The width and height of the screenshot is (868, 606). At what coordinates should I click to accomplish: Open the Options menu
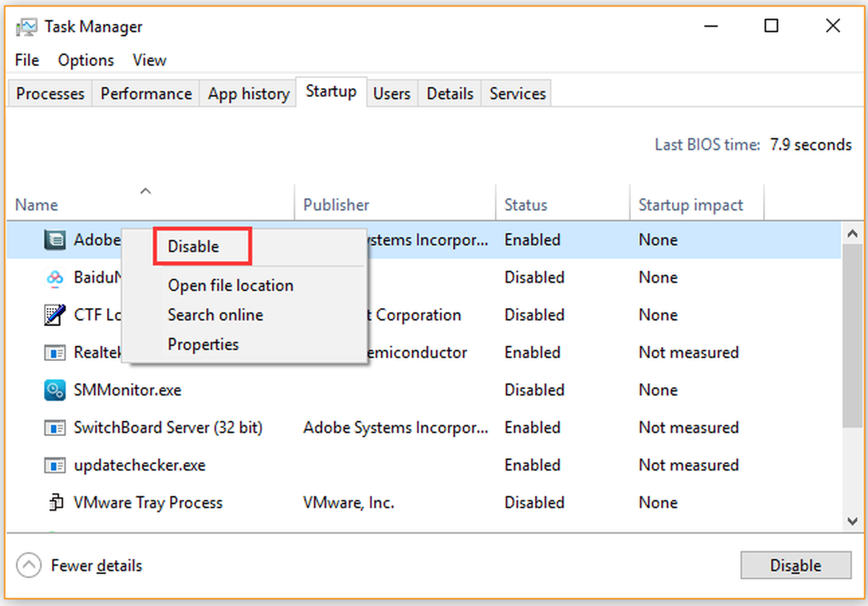click(86, 60)
